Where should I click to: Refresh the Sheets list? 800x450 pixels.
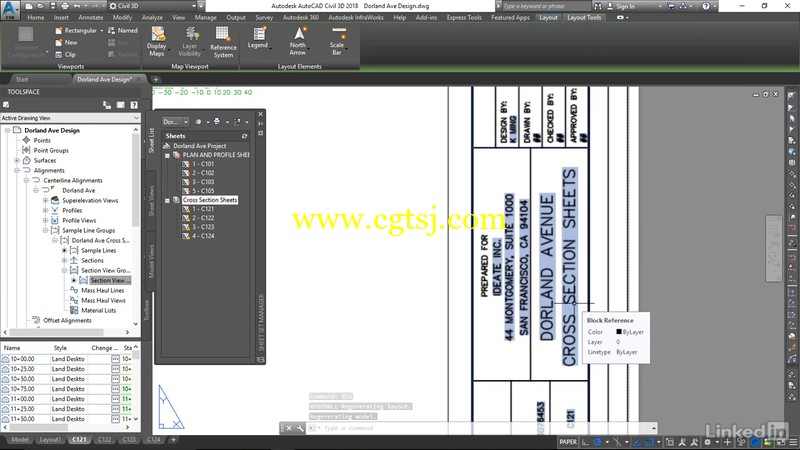pyautogui.click(x=244, y=136)
